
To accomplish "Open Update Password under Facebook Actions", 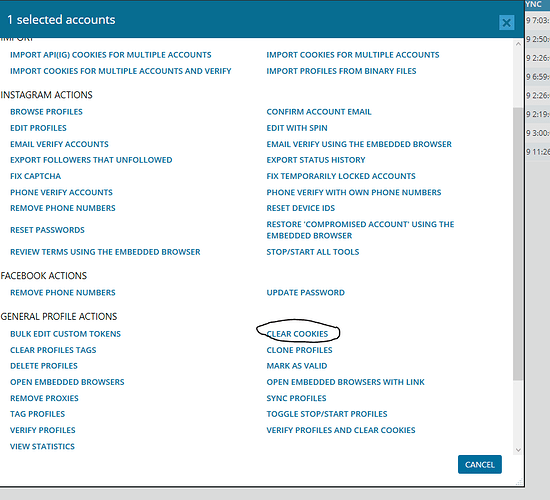I will coord(306,293).
